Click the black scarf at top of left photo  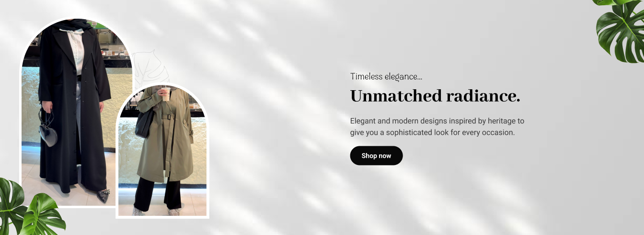[x=76, y=24]
